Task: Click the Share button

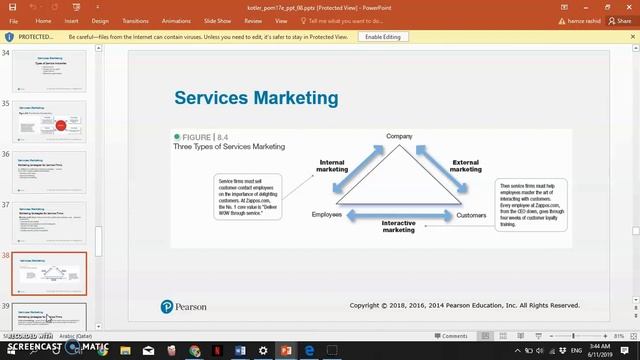Action: pyautogui.click(x=620, y=21)
